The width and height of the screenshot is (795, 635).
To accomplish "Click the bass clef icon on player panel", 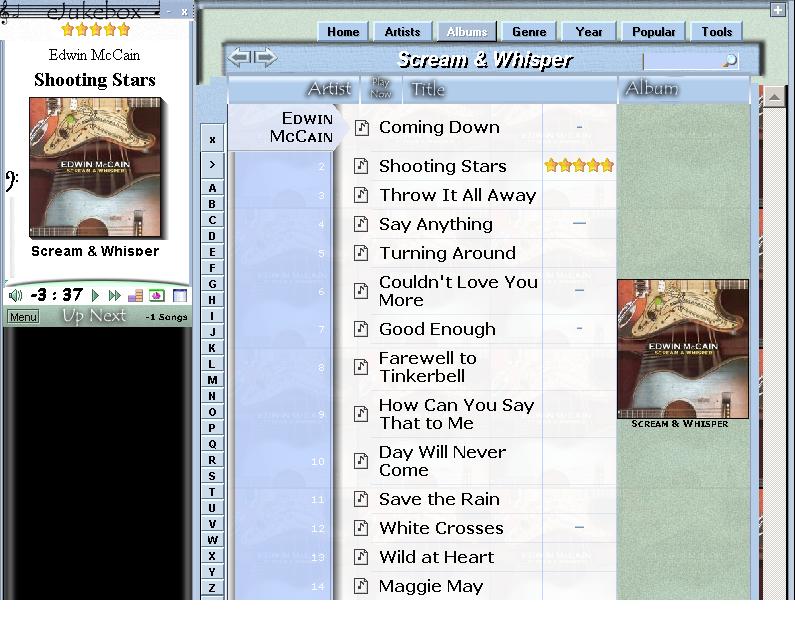I will (11, 181).
